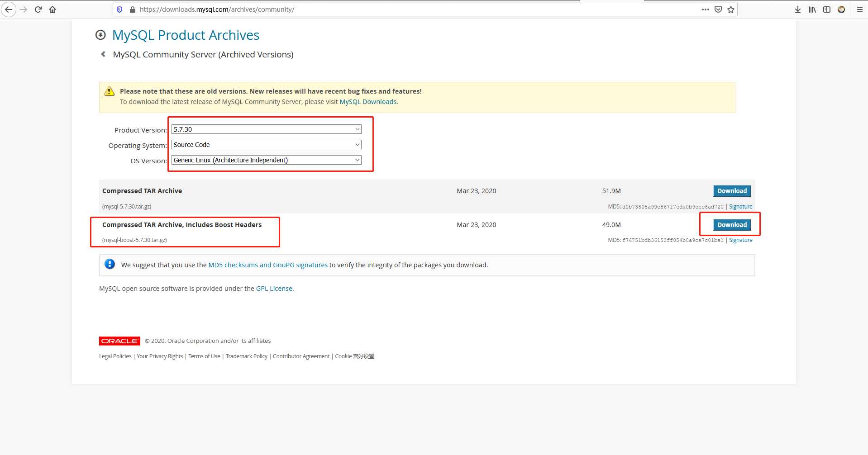Viewport: 868px width, 455px height.
Task: Click the mysql-5.7.30.tar.gz filename text
Action: [127, 207]
